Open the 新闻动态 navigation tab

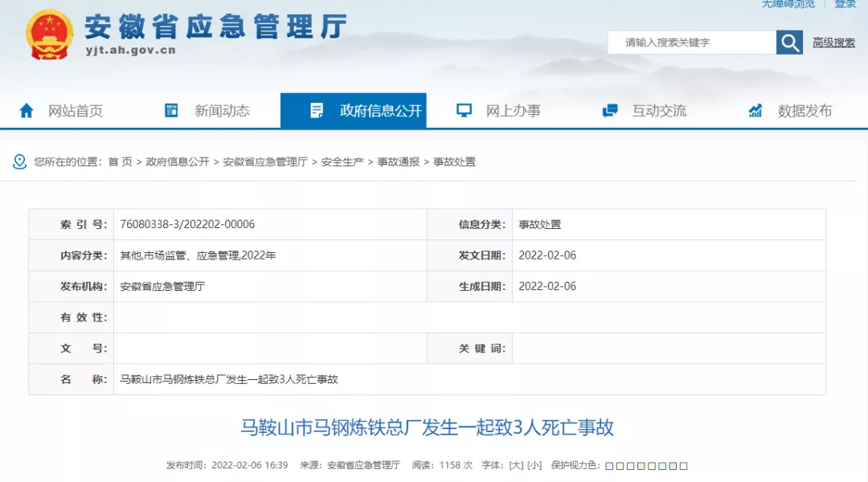[x=222, y=111]
